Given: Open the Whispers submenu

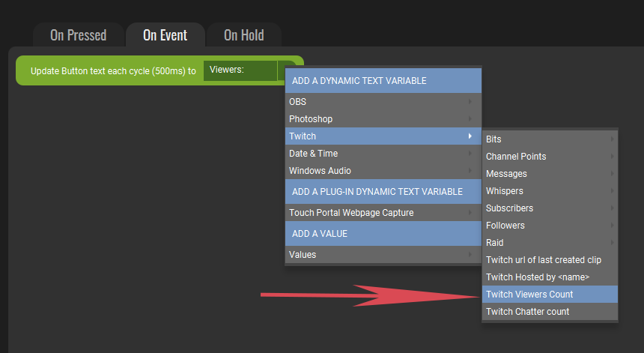Looking at the screenshot, I should tap(550, 190).
